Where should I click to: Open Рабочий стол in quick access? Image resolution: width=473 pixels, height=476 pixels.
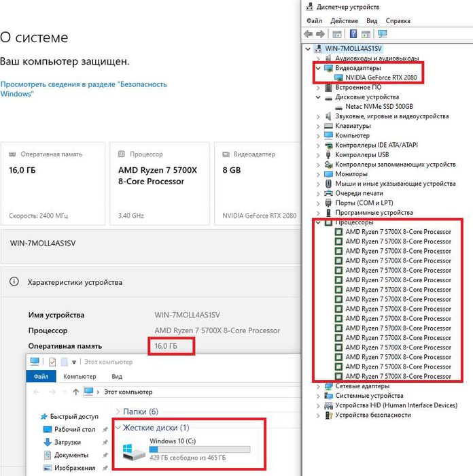point(75,429)
